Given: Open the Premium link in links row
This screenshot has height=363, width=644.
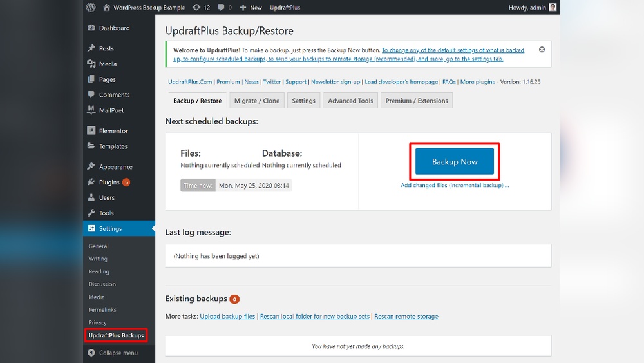Looking at the screenshot, I should 228,82.
